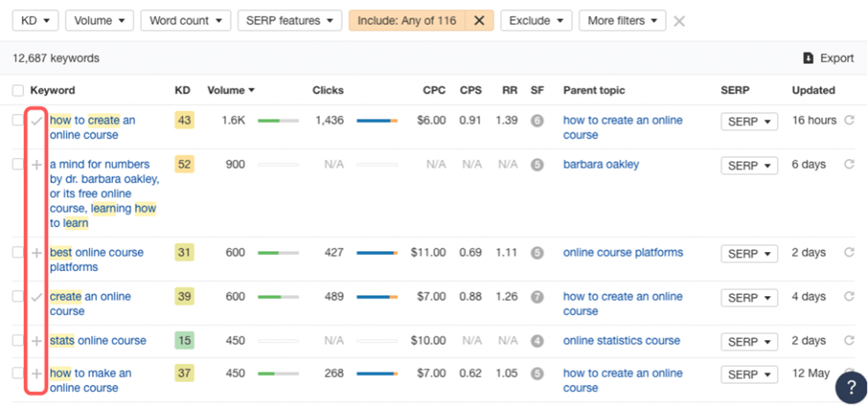Screen dimensions: 868x408
Task: Open the help question mark button
Action: pyautogui.click(x=850, y=387)
